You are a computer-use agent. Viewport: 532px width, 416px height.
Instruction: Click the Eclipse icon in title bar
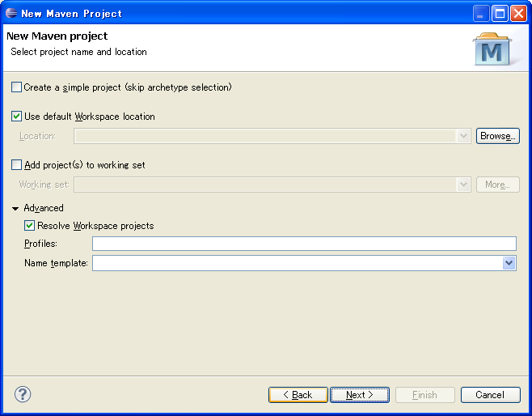[11, 13]
